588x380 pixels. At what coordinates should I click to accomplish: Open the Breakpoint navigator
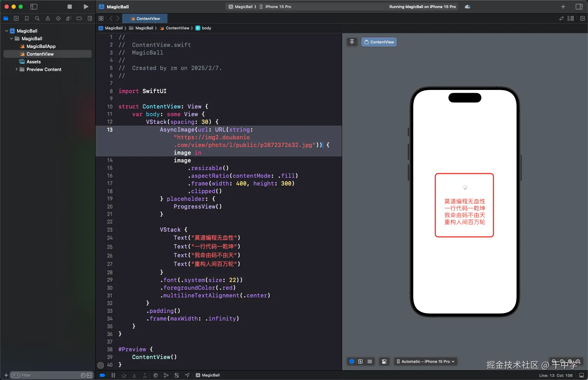pyautogui.click(x=79, y=19)
